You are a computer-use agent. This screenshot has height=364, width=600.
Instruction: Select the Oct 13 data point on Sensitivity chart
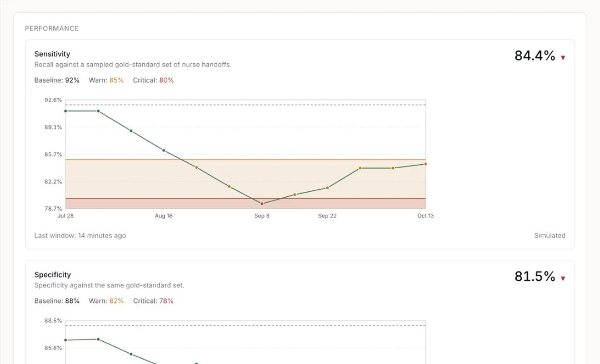[x=426, y=164]
